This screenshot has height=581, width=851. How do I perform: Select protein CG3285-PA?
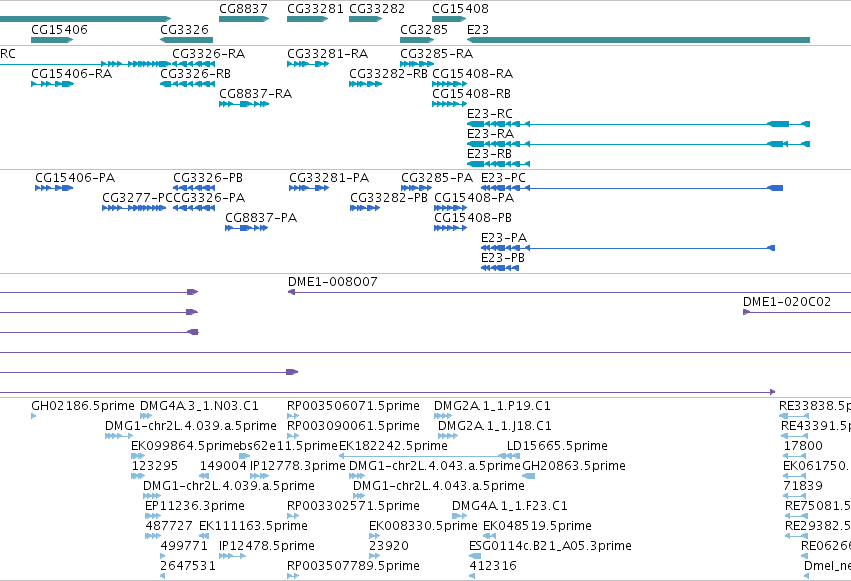tap(417, 188)
